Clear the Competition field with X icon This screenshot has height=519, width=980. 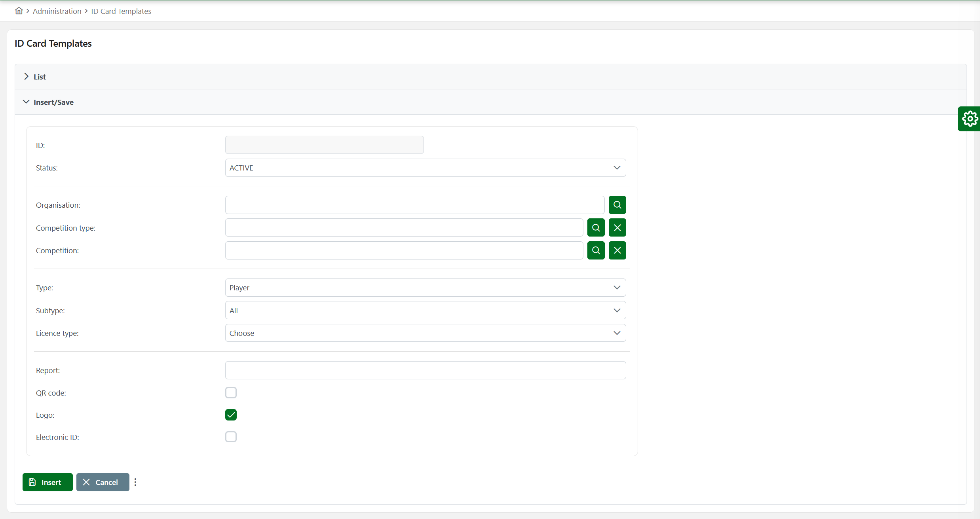coord(617,250)
